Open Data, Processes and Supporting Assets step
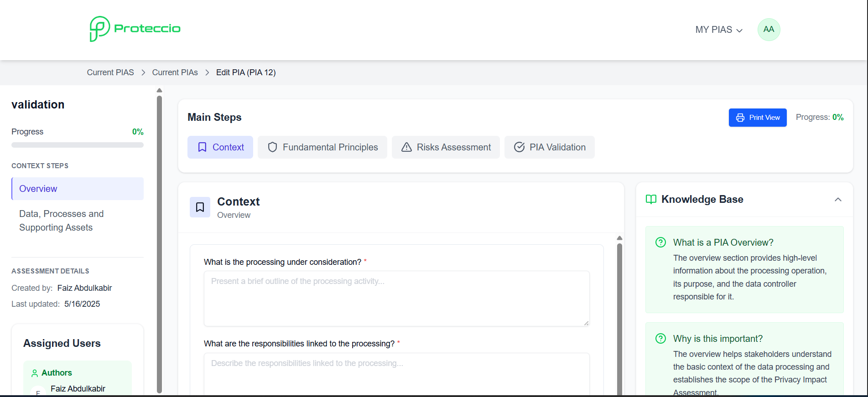Viewport: 868px width, 397px height. [62, 221]
